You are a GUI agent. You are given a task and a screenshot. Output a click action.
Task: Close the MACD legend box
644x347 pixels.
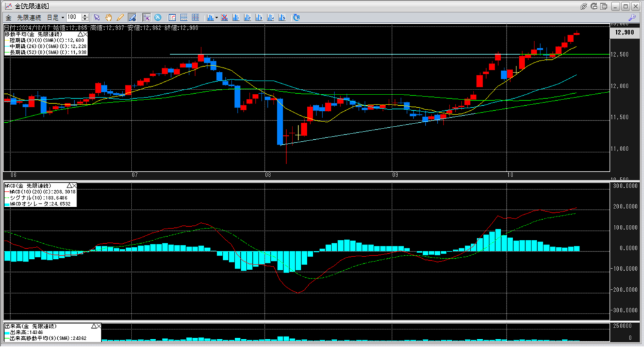(x=74, y=186)
